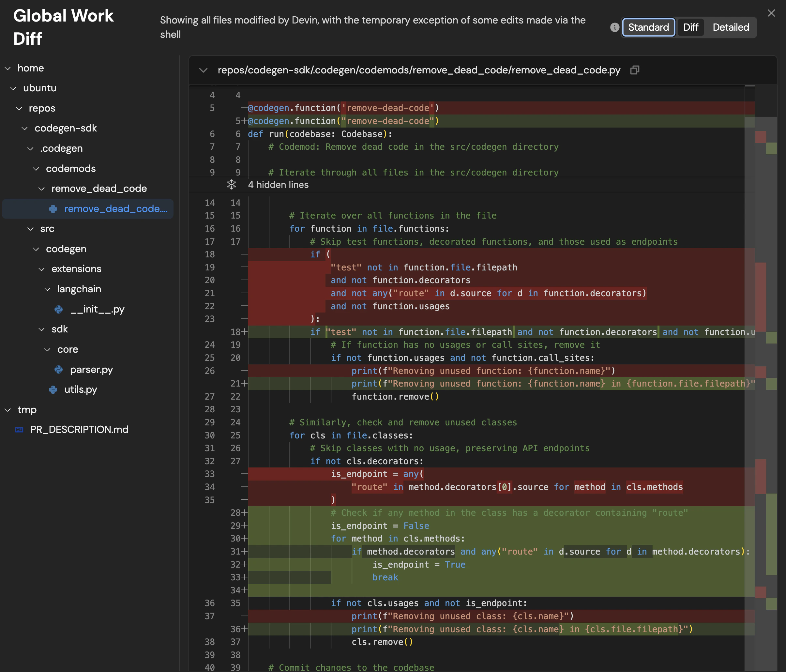Open PR_DESCRIPTION.md file
Image resolution: width=786 pixels, height=672 pixels.
pos(79,430)
